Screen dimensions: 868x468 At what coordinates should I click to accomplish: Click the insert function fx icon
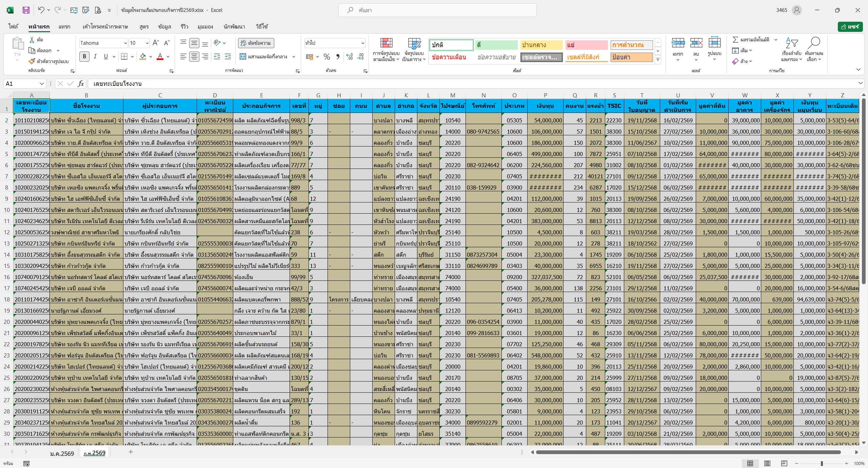(81, 83)
